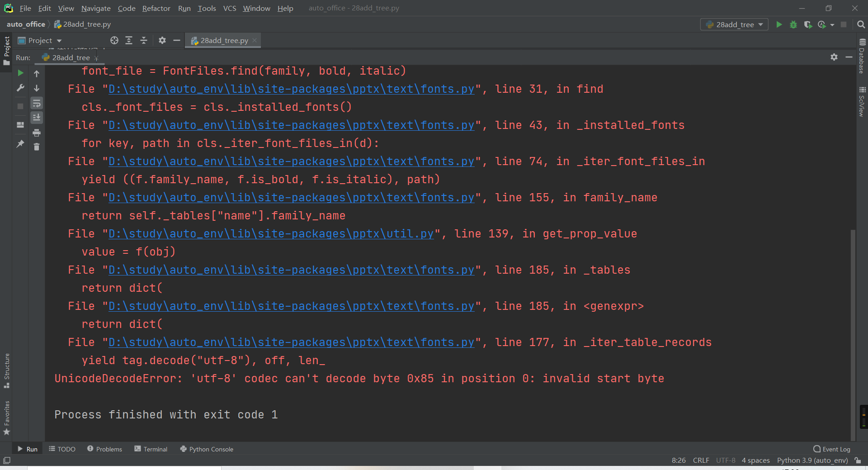The width and height of the screenshot is (868, 470).
Task: Click the auto_office breadcrumb
Action: pyautogui.click(x=26, y=24)
